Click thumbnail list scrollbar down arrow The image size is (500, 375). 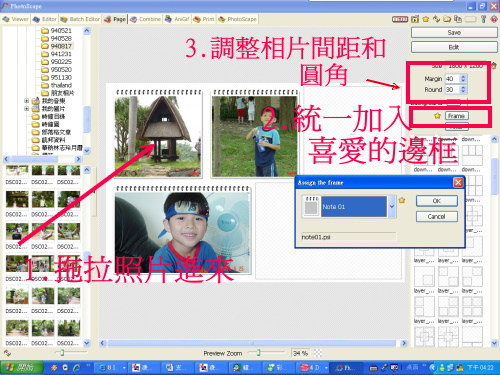tap(87, 343)
